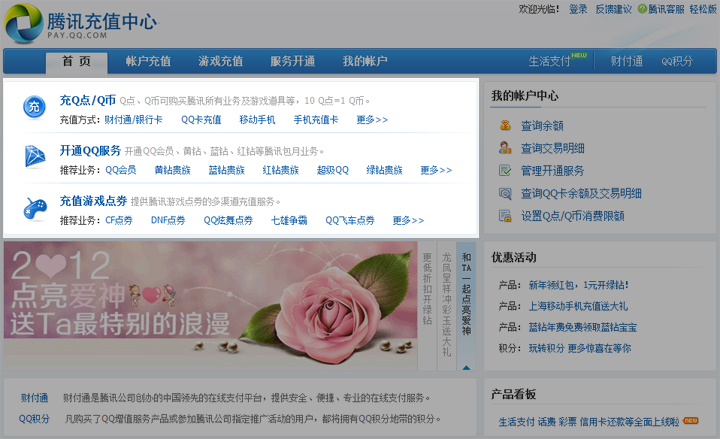Select the 龙凤呈祥冲彩玉送大礼 banner tab

(446, 304)
